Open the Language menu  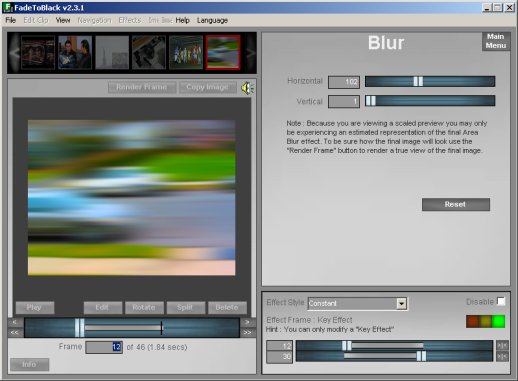click(x=212, y=20)
